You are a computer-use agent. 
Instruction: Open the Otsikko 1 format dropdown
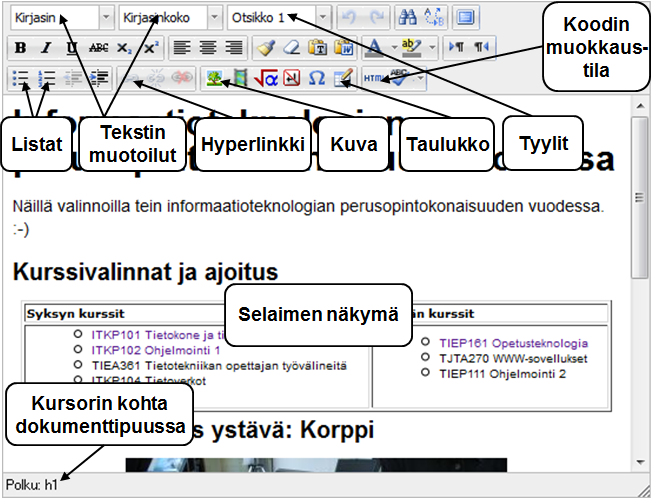[x=279, y=17]
